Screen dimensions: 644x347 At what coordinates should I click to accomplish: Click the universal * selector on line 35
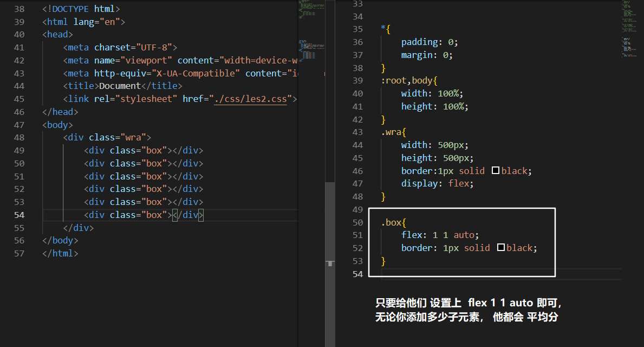coord(383,29)
